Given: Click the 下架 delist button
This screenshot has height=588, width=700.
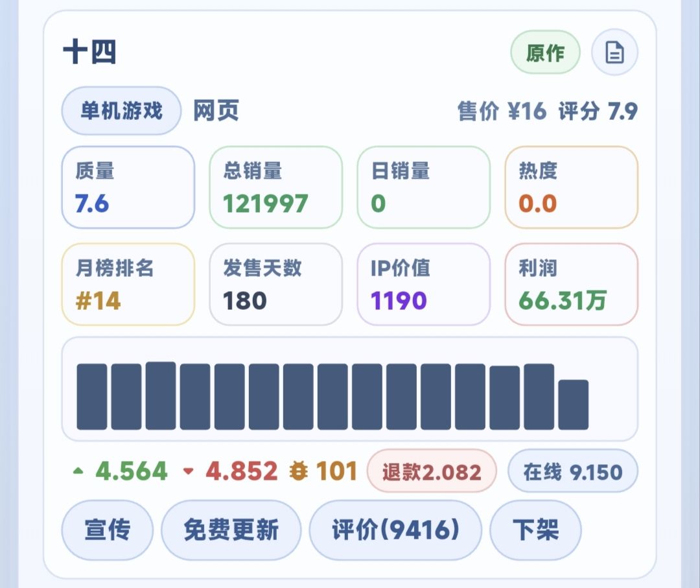Looking at the screenshot, I should pyautogui.click(x=536, y=530).
